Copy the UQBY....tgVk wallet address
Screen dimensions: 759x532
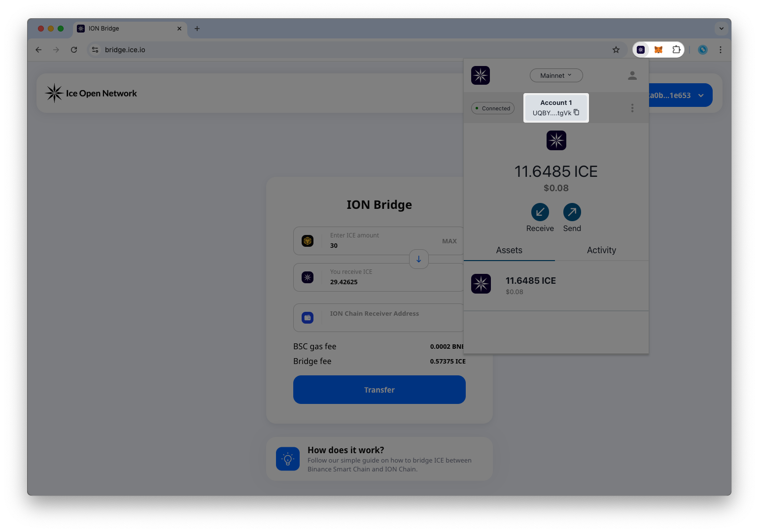[x=577, y=112]
